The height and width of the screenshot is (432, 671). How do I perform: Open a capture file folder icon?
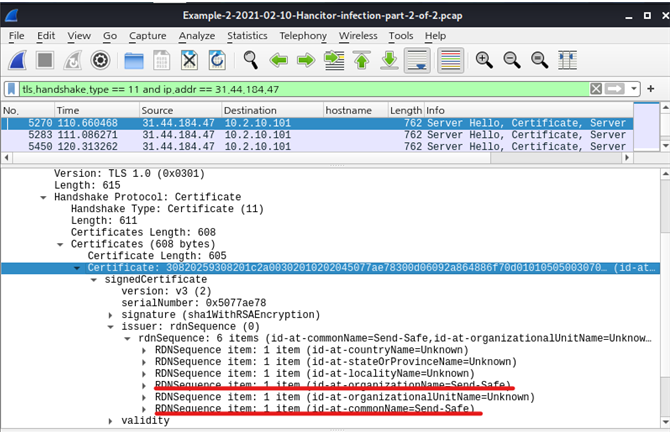tap(134, 60)
